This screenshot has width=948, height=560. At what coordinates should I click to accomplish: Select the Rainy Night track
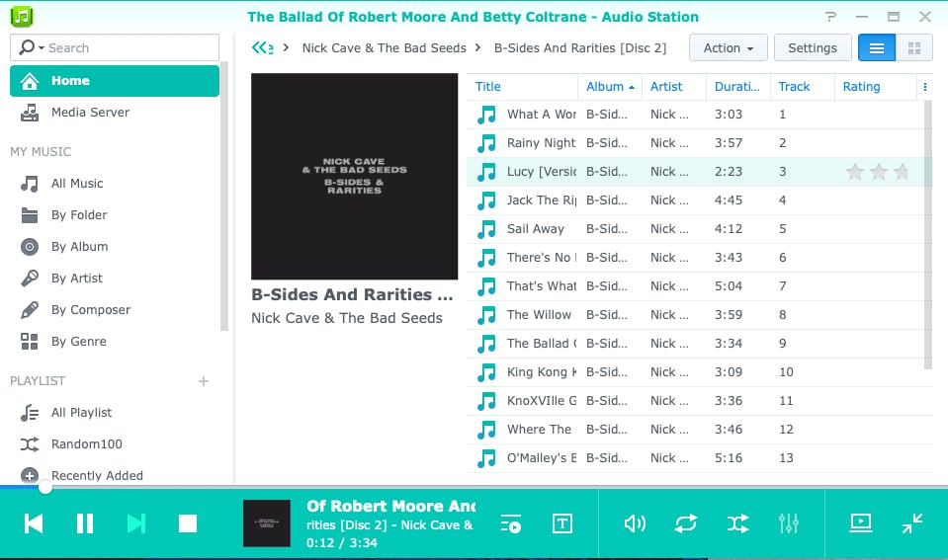[695, 143]
